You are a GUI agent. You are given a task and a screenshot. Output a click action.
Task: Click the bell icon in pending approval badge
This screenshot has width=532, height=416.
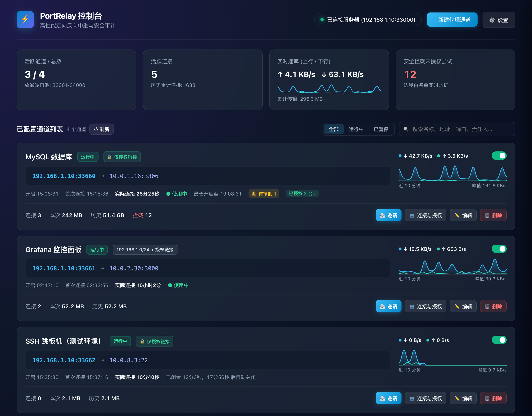point(254,194)
